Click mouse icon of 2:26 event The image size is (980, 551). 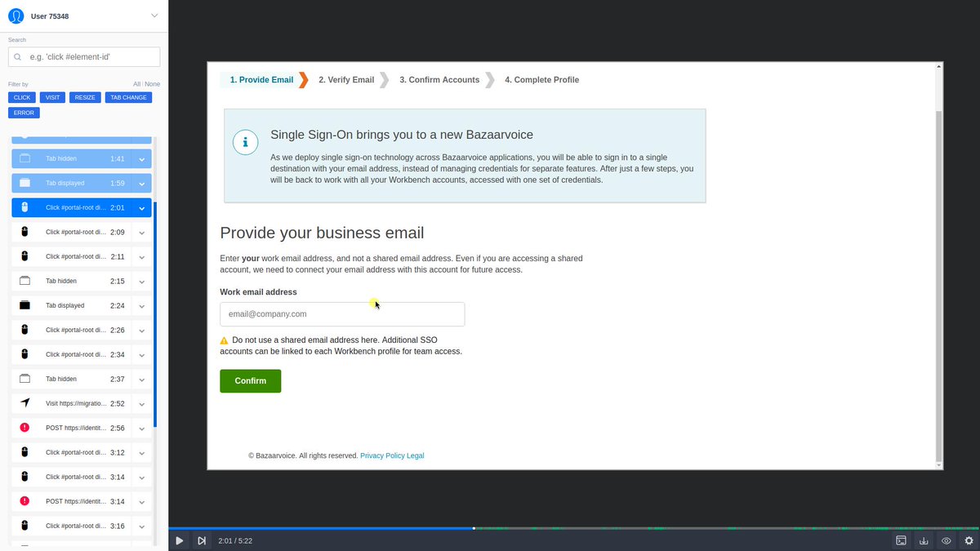[x=24, y=330]
